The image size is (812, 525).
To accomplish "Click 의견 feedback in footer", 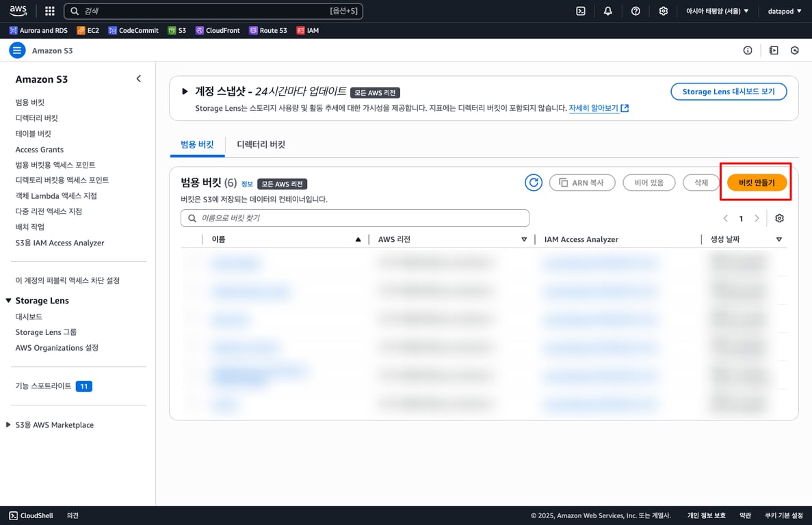I will click(x=73, y=515).
